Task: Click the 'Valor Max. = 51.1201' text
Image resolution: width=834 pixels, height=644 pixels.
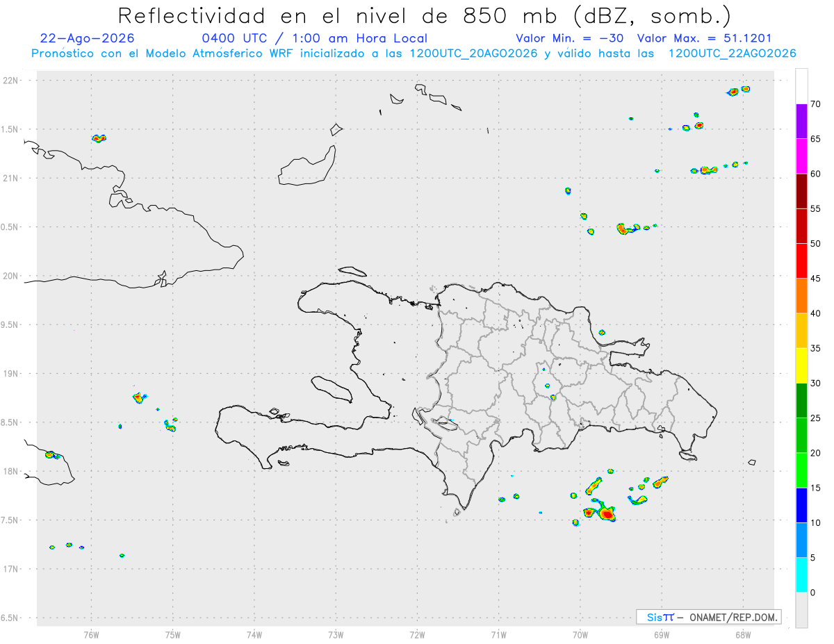Action: pos(704,38)
